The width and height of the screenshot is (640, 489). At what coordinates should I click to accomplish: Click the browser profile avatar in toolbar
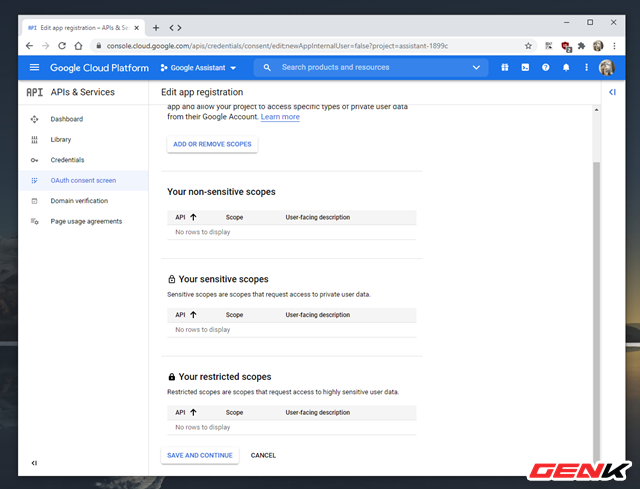pos(598,46)
